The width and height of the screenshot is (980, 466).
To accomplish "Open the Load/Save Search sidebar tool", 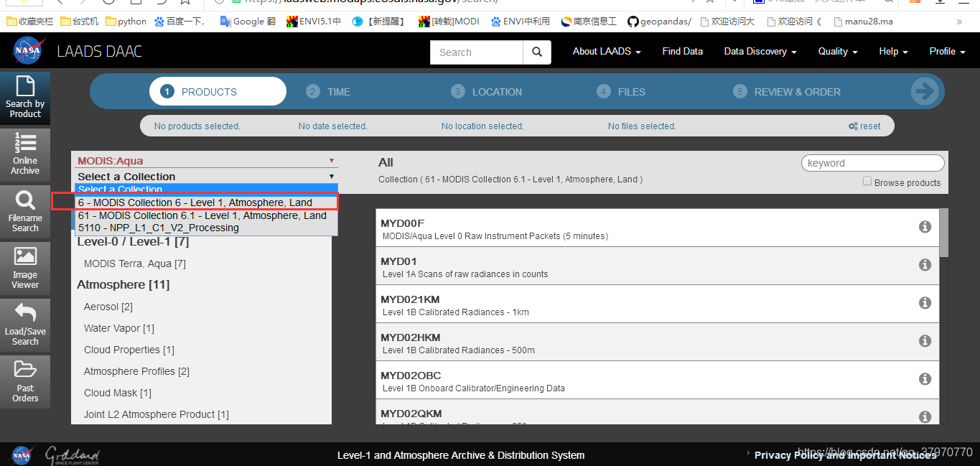I will tap(25, 325).
